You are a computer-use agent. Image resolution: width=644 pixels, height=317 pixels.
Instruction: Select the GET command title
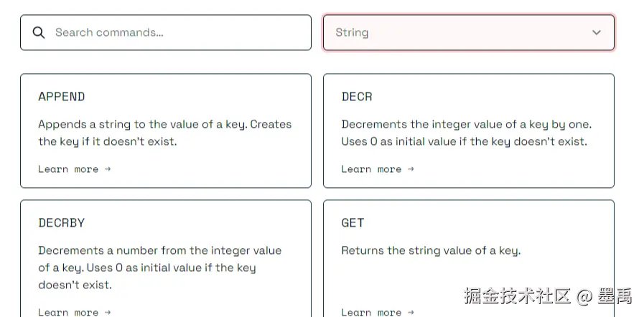tap(353, 223)
